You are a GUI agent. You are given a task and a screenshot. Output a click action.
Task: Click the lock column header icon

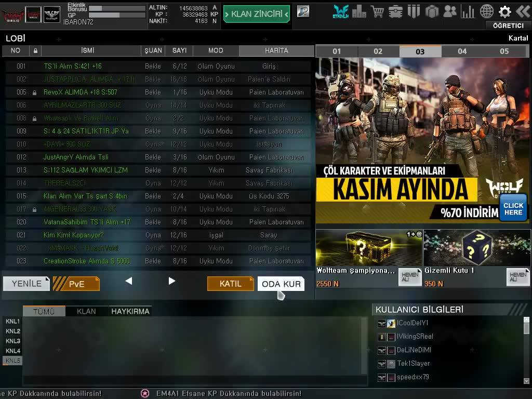pos(35,51)
